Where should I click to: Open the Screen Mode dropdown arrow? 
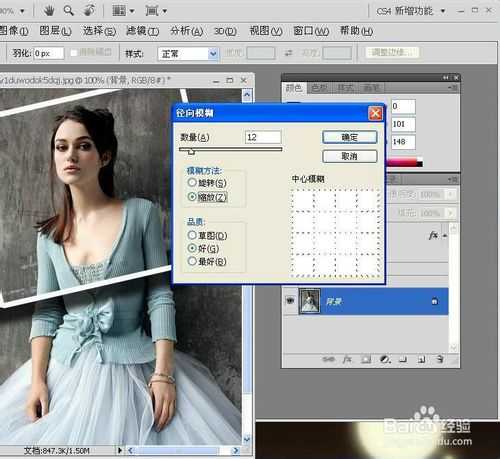(x=165, y=11)
